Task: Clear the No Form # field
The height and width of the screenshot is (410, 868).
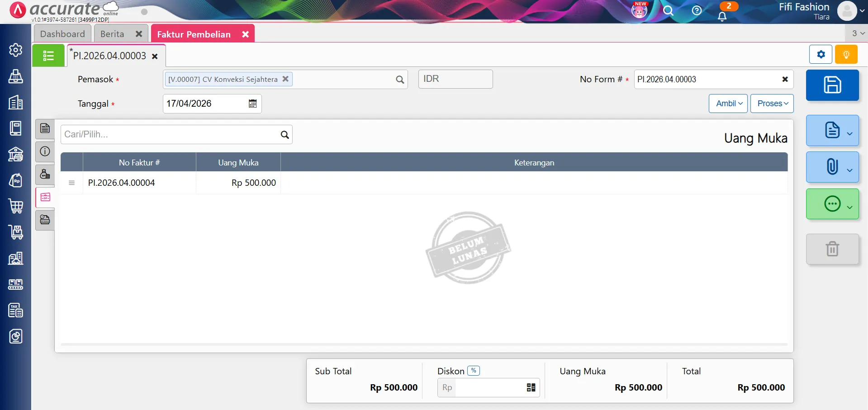Action: coord(785,79)
